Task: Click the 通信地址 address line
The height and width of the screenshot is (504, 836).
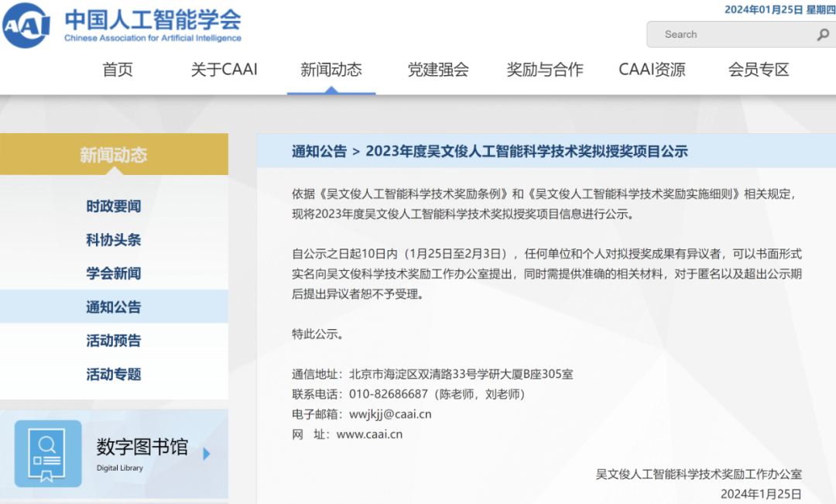Action: click(433, 375)
